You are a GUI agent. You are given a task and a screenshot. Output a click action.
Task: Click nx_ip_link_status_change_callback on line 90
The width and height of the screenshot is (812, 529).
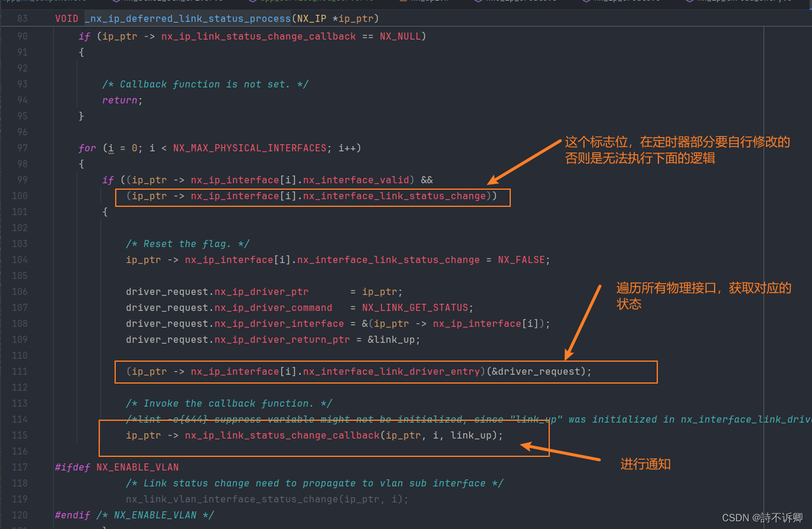(259, 36)
